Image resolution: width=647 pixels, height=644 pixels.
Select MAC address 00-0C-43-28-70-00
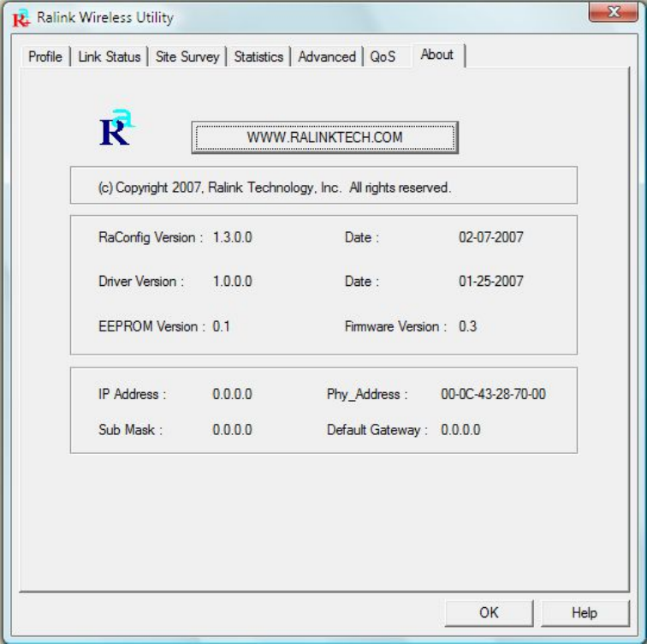[494, 394]
